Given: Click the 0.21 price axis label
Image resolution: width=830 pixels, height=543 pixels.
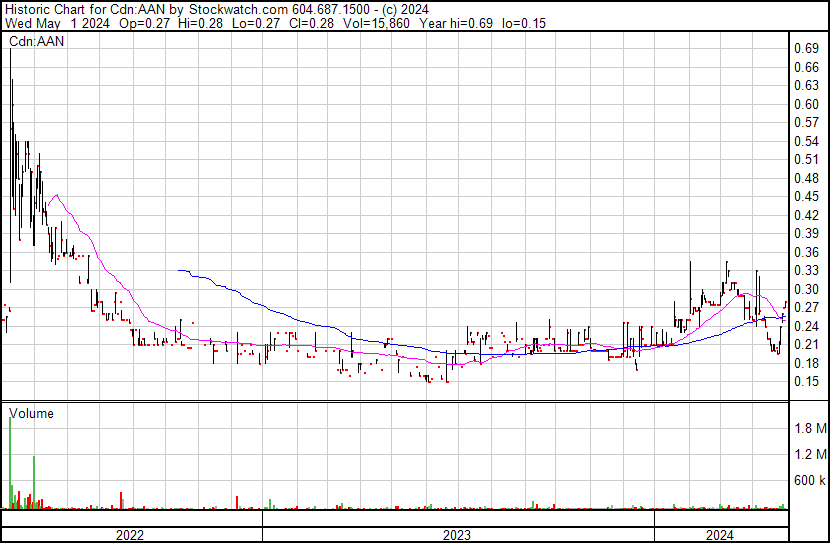Looking at the screenshot, I should (806, 344).
